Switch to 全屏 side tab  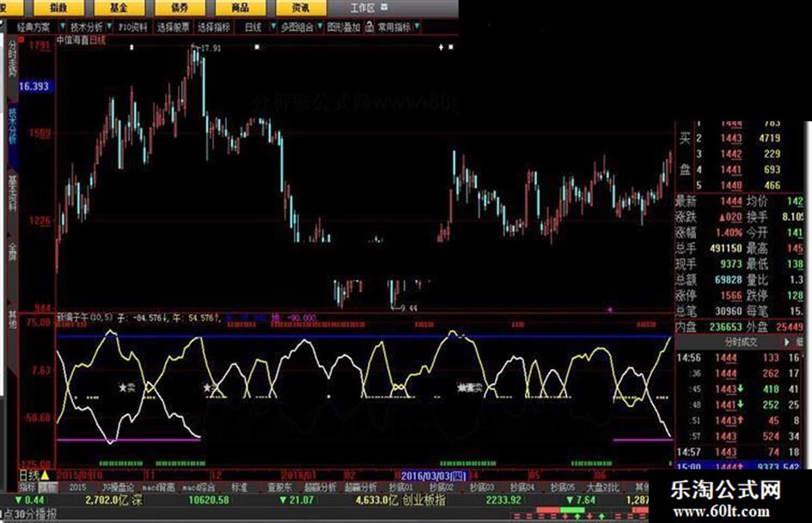click(12, 250)
